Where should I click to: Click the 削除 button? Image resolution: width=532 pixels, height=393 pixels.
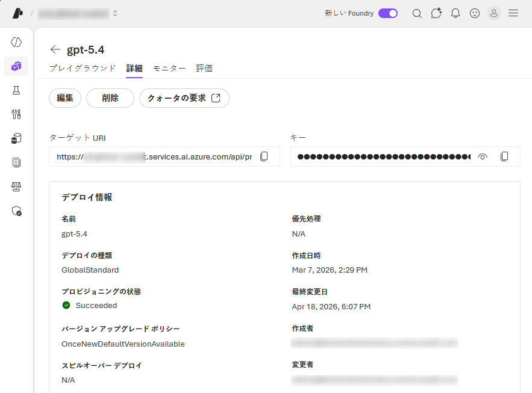pyautogui.click(x=110, y=98)
